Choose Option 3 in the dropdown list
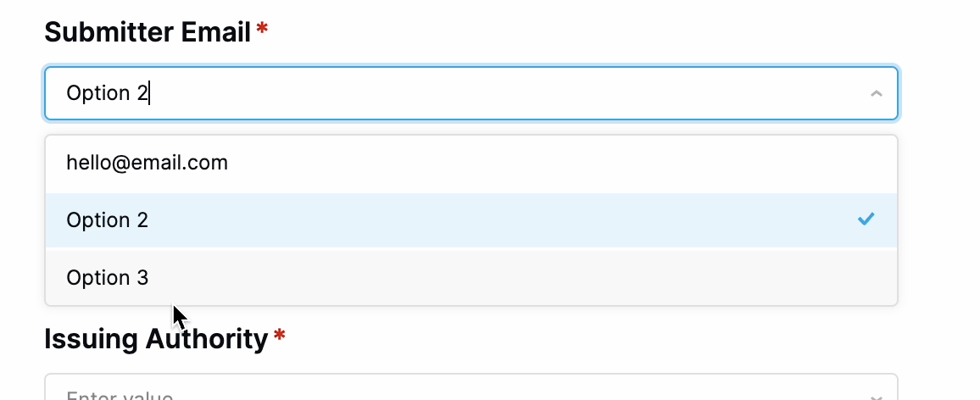This screenshot has height=400, width=980. (471, 277)
